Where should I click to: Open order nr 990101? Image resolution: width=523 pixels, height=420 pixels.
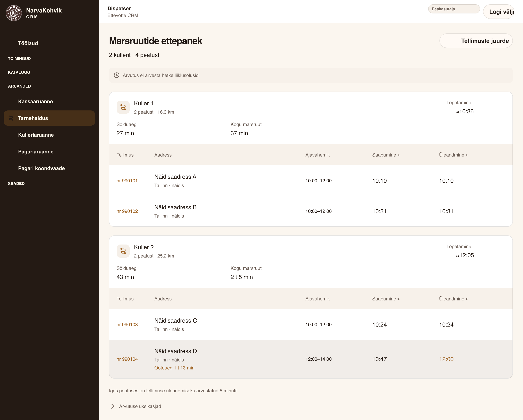(127, 181)
